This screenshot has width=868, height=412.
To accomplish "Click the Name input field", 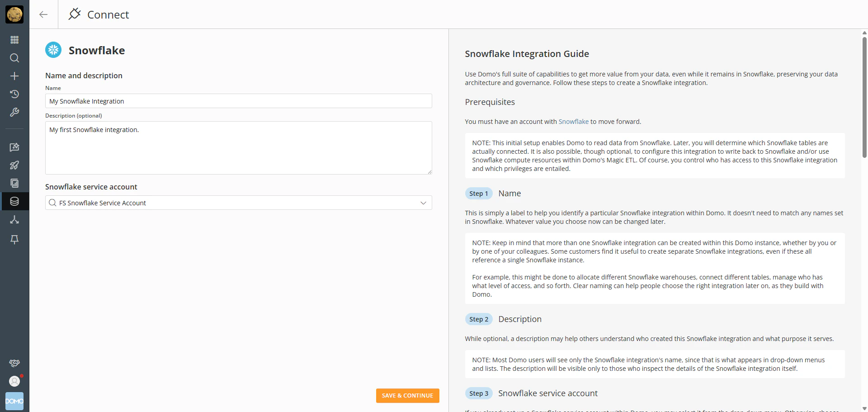I will pyautogui.click(x=239, y=101).
